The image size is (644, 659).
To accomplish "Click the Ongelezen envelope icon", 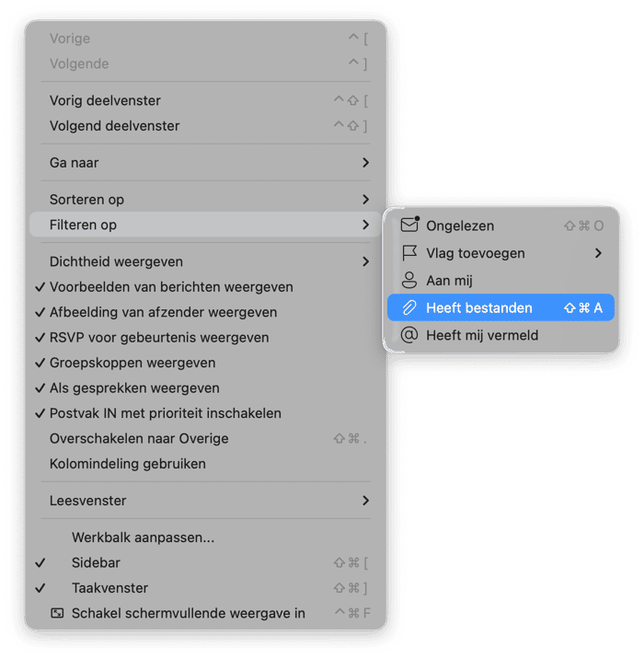I will 409,225.
